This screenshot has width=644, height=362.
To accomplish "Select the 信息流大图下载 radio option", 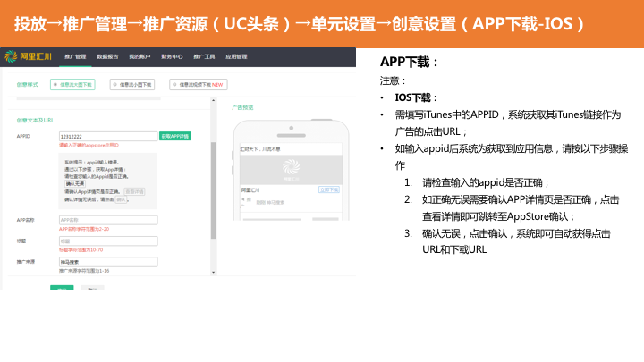I will coord(72,85).
